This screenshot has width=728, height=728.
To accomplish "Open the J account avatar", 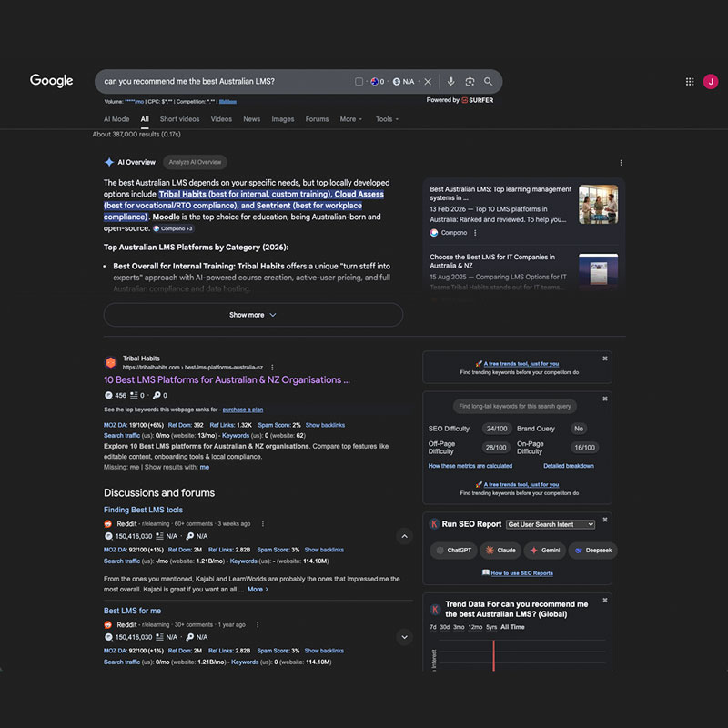I will coord(711,82).
